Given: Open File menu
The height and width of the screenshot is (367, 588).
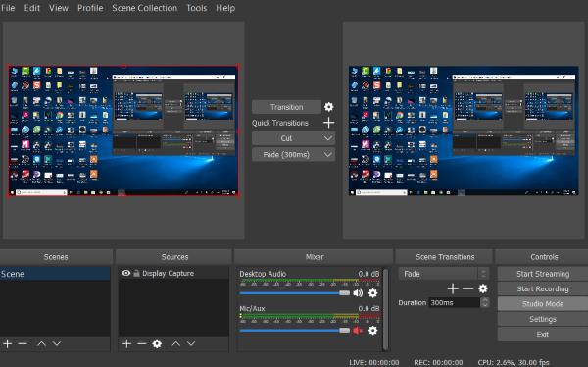Looking at the screenshot, I should tap(8, 8).
